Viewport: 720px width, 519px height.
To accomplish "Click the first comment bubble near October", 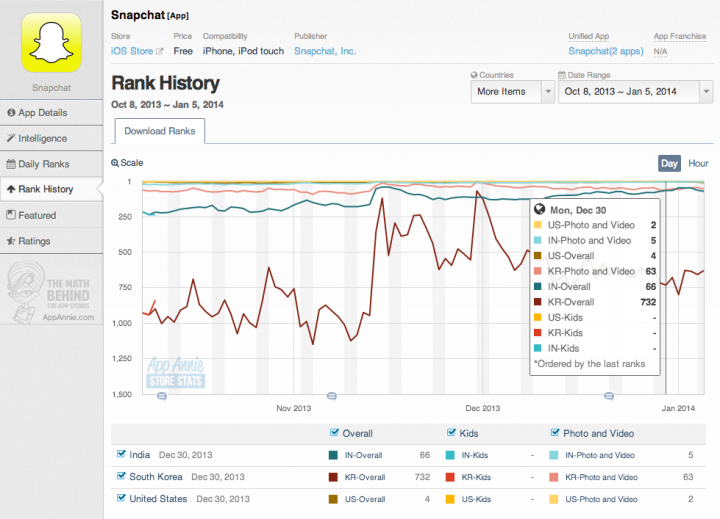I will click(x=162, y=396).
